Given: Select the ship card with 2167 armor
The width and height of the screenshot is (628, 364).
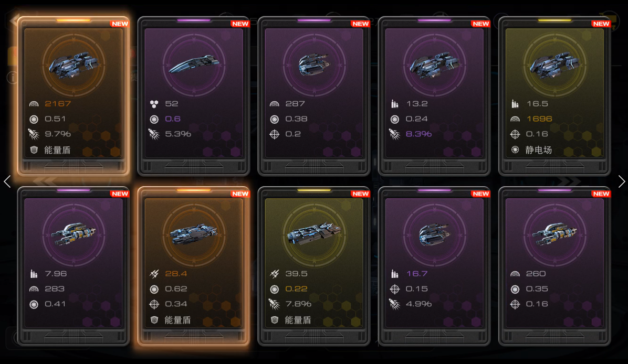Looking at the screenshot, I should (74, 96).
